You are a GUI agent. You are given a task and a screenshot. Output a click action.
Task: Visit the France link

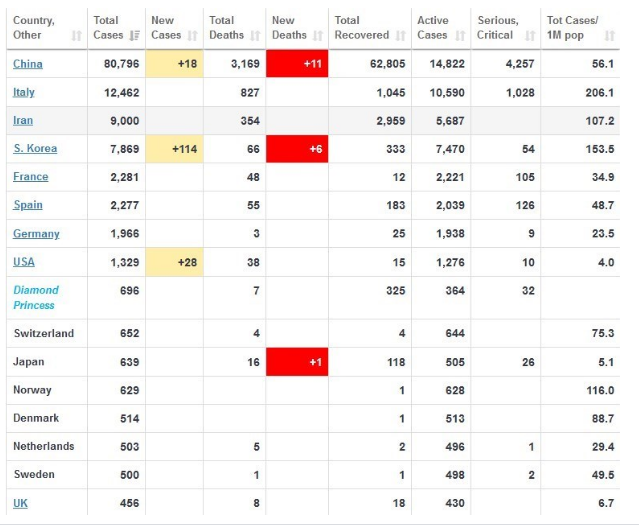[x=31, y=177]
